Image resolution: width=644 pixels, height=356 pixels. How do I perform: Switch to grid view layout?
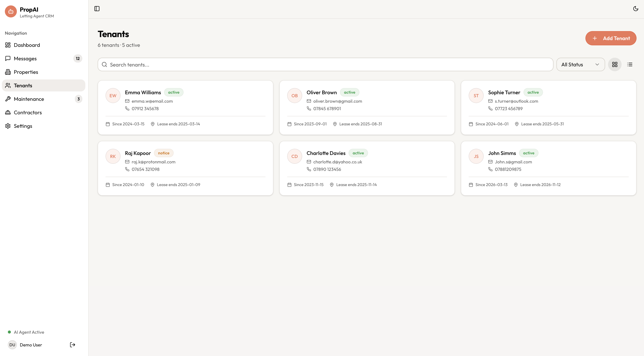[614, 65]
